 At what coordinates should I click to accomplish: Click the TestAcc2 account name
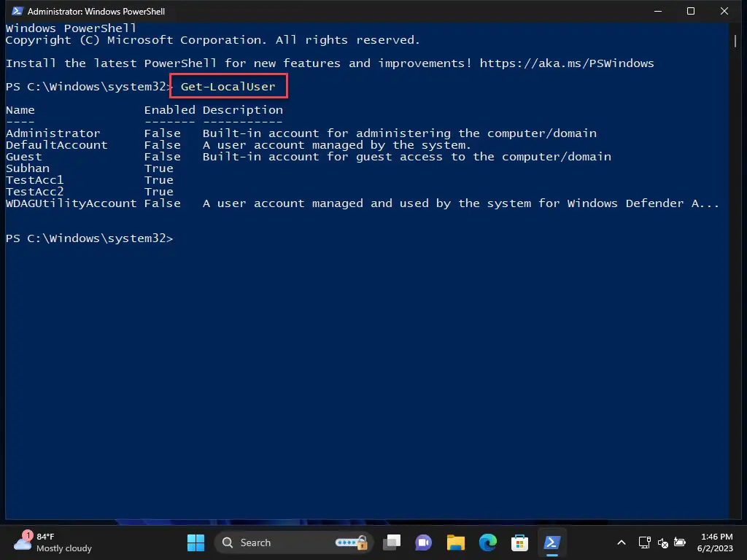[35, 192]
